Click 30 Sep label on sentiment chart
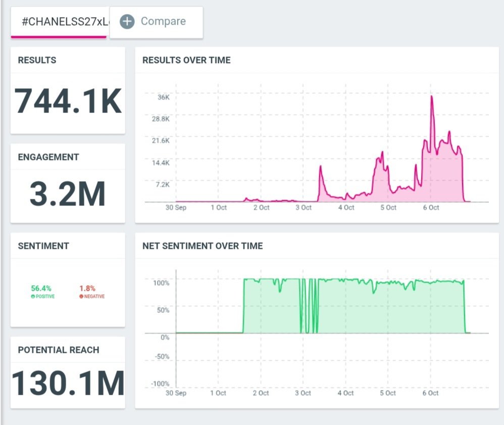 [x=176, y=393]
